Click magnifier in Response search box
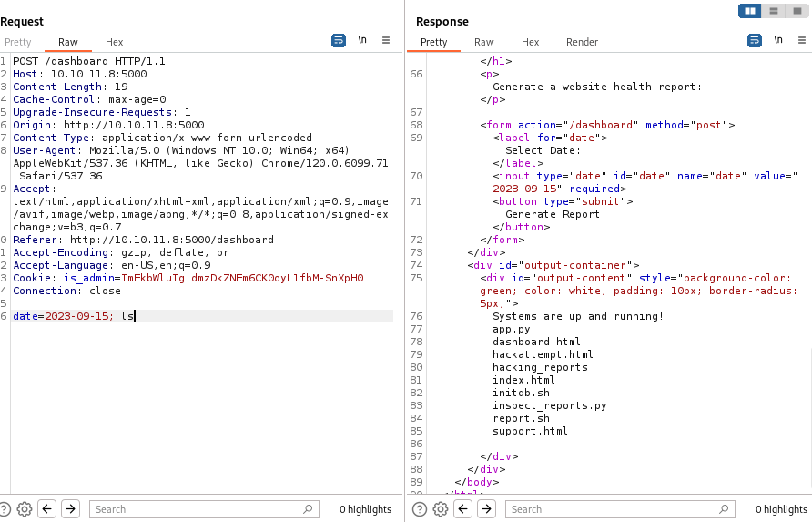The width and height of the screenshot is (812, 522). click(x=724, y=509)
